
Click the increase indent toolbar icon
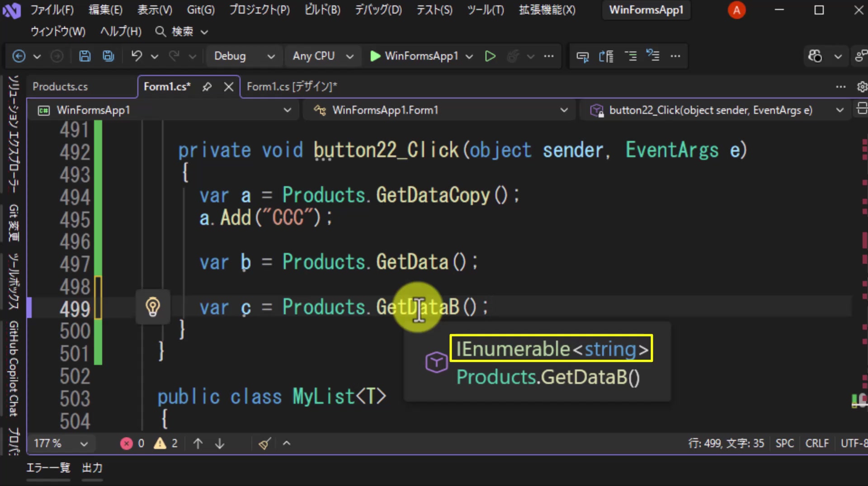tap(631, 56)
